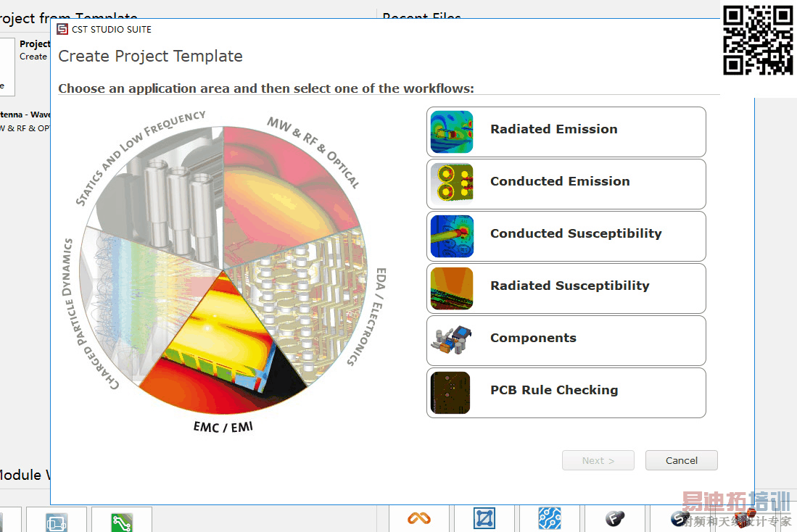Choose the Conducted Emission workflow
The height and width of the screenshot is (532, 797).
(566, 184)
